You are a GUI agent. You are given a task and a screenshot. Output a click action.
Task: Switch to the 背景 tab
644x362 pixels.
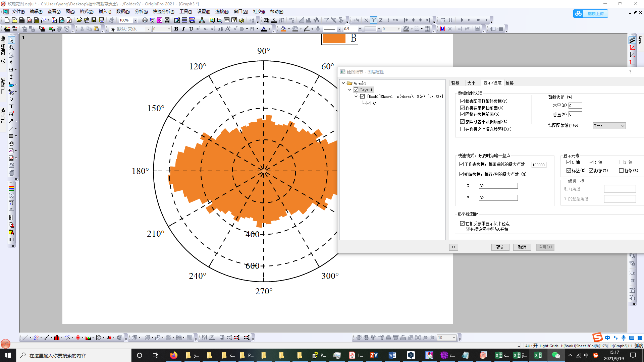click(455, 83)
